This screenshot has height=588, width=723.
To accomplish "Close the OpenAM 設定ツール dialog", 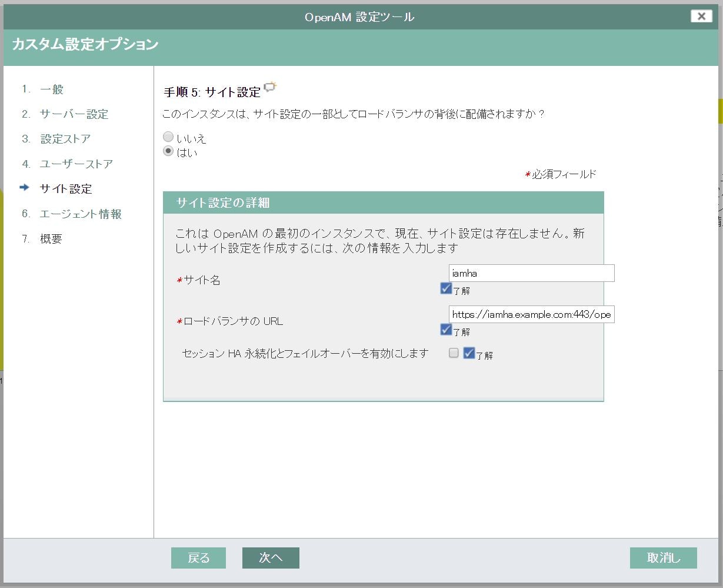I will (701, 16).
